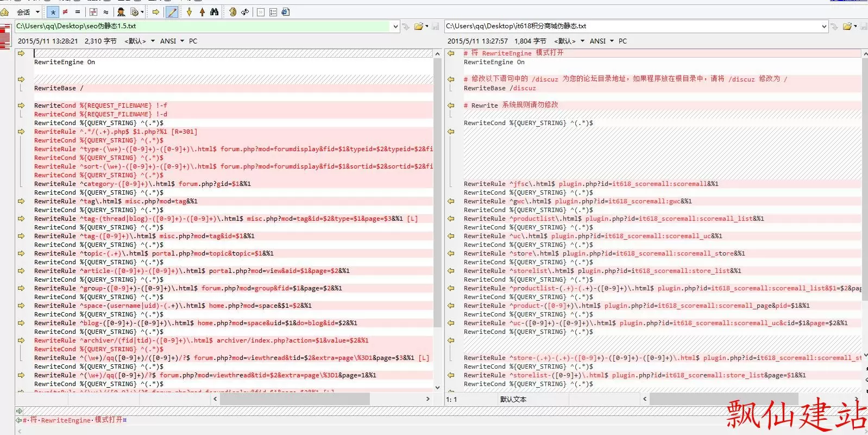Click the left pane horizontal scrollbar thumb
This screenshot has width=868, height=435.
pos(294,399)
